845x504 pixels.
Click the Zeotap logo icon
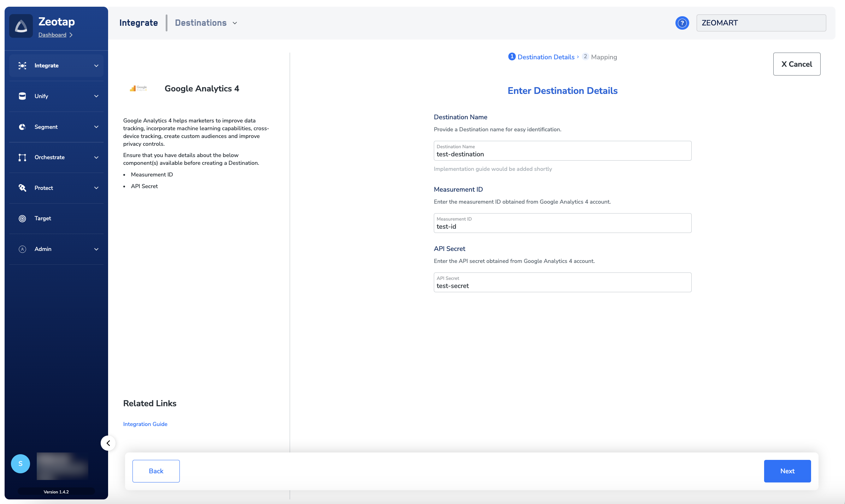21,26
